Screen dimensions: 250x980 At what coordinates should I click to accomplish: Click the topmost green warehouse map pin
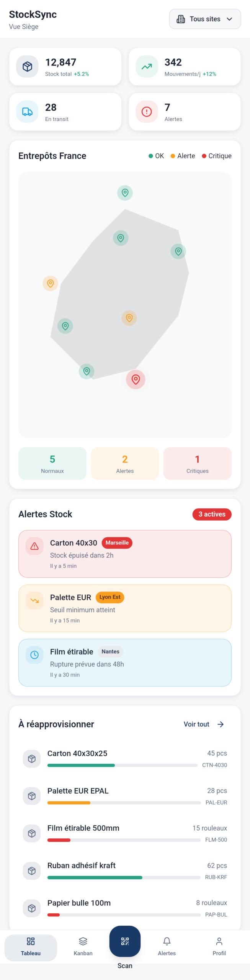[x=125, y=193]
